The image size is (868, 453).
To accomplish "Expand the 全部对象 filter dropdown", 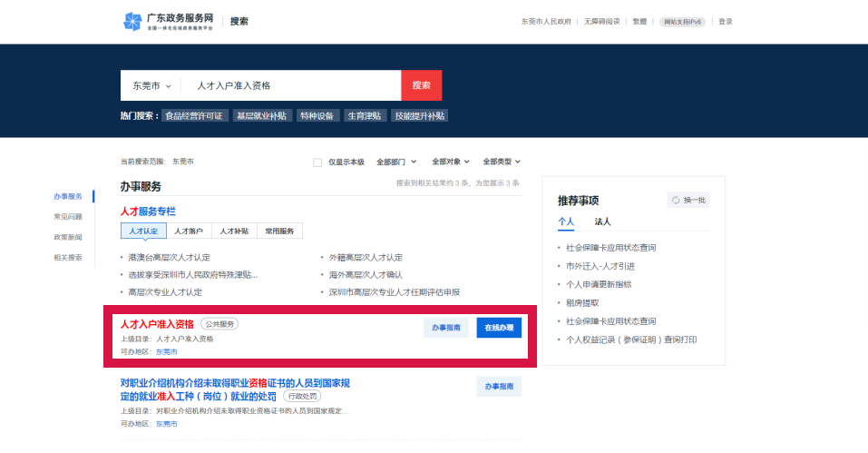I will pyautogui.click(x=451, y=162).
